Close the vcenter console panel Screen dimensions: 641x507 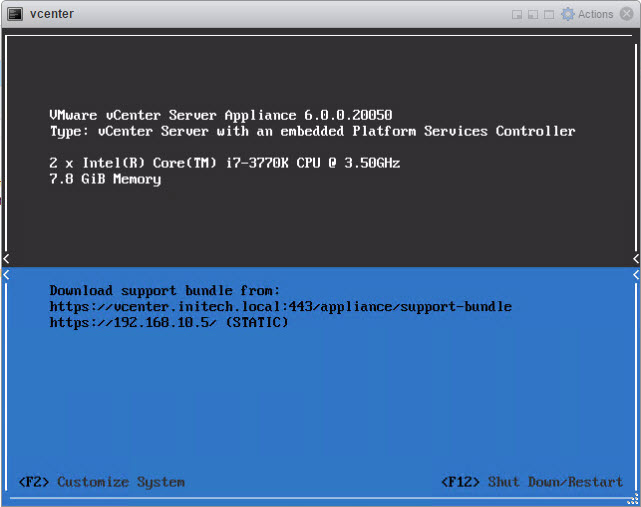627,14
